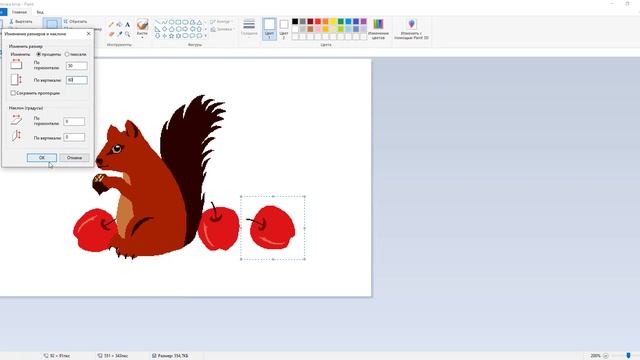Pick the purple color swatch
The height and width of the screenshot is (360, 640).
364,22
